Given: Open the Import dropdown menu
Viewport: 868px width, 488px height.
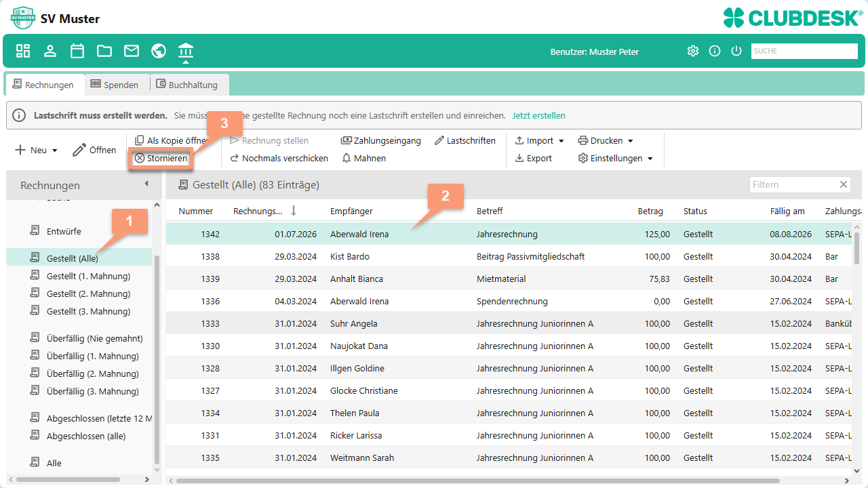Looking at the screenshot, I should coord(539,140).
